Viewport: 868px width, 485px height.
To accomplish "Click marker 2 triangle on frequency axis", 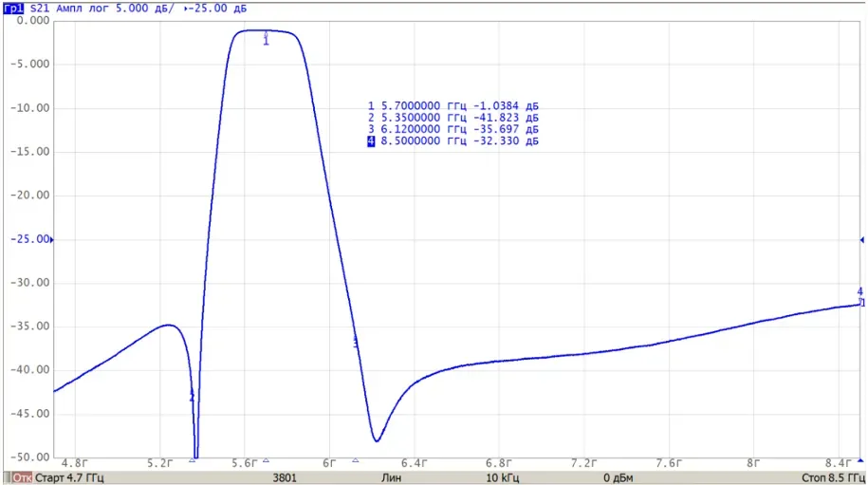I will 192,460.
